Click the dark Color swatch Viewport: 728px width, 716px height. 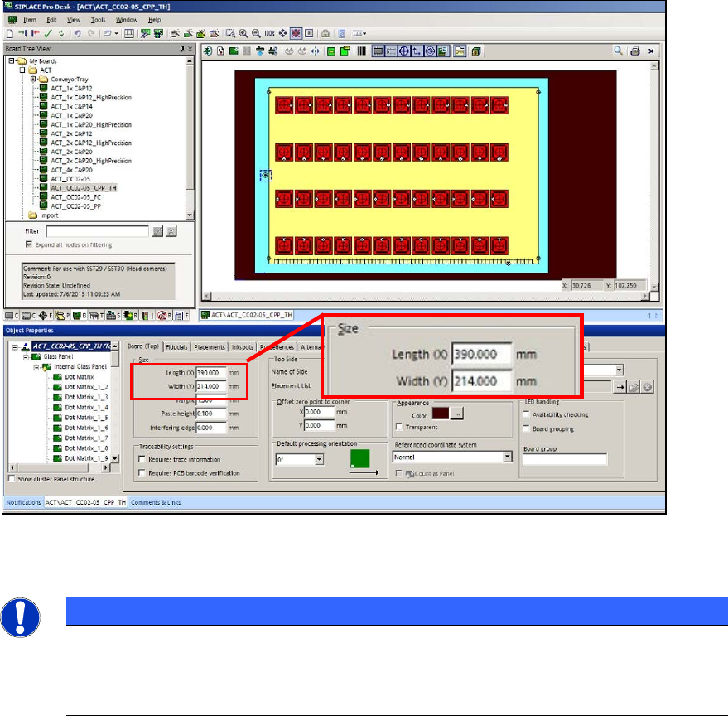441,413
